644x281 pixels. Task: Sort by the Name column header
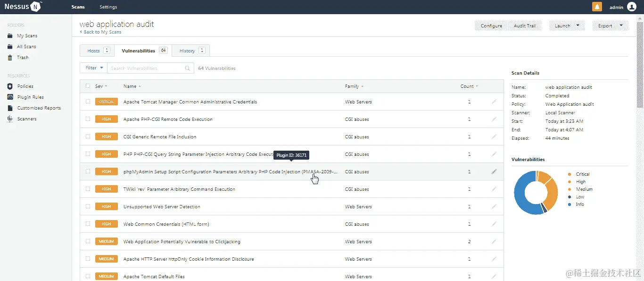pos(132,86)
